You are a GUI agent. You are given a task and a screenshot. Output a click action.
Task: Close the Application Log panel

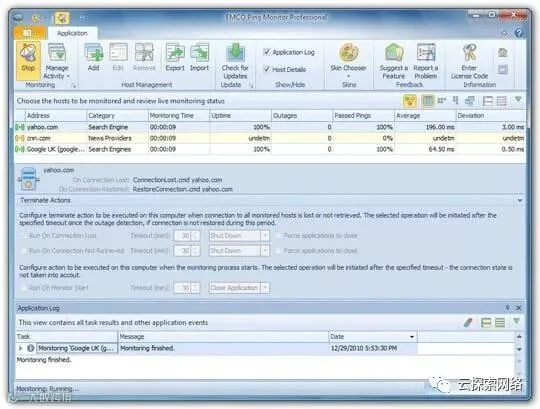[519, 307]
